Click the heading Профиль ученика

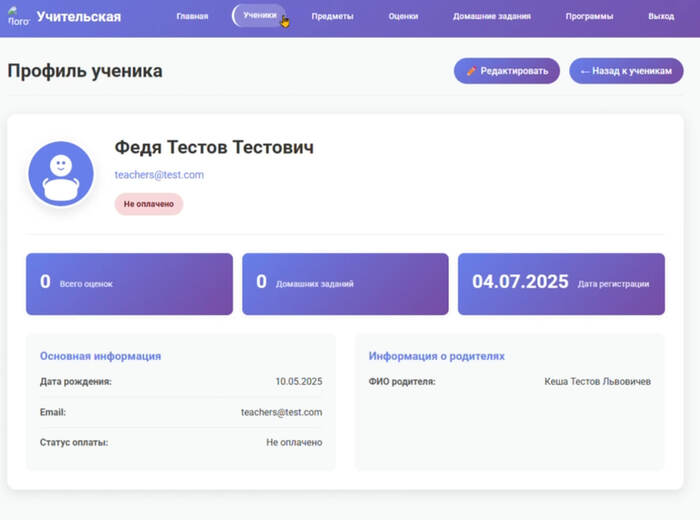(85, 71)
